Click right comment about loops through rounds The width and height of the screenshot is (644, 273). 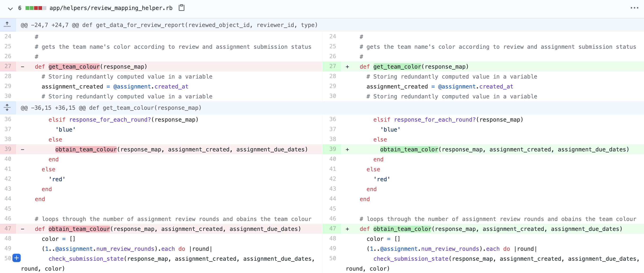498,219
